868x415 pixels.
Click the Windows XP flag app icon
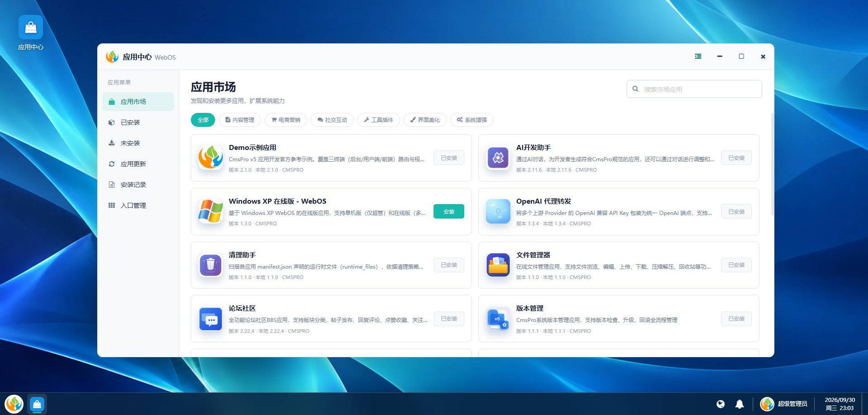pyautogui.click(x=211, y=211)
